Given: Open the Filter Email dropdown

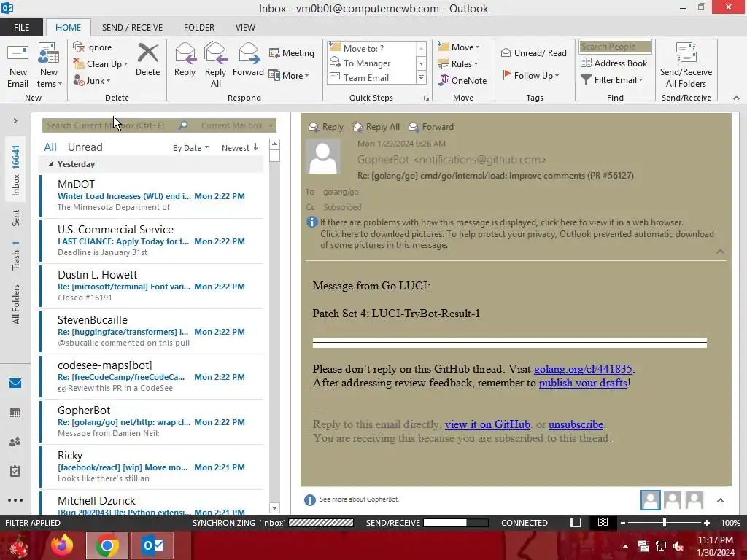Looking at the screenshot, I should [x=612, y=80].
